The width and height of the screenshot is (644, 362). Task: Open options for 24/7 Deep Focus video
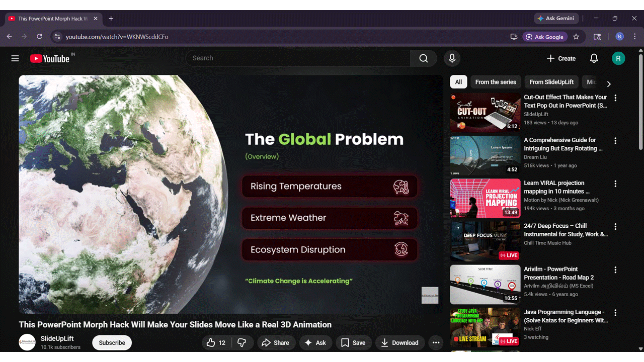[615, 227]
